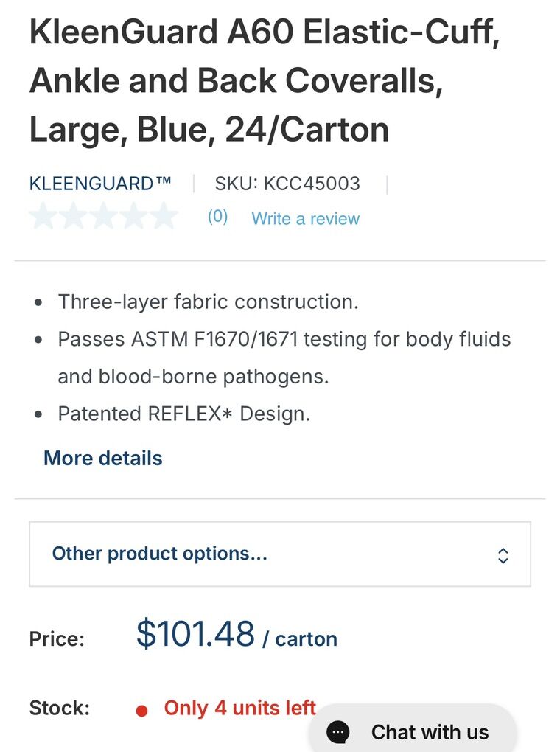Viewport: 560px width, 752px height.
Task: Click the KleenGuard A60 Coveralls title
Action: click(x=265, y=81)
